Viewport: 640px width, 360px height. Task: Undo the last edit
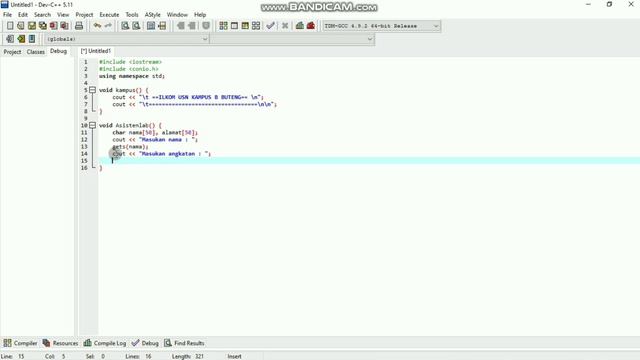pyautogui.click(x=97, y=26)
